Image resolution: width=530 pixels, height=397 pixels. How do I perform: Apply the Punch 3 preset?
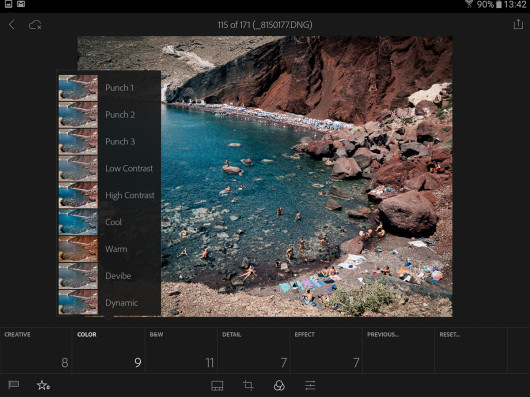109,142
